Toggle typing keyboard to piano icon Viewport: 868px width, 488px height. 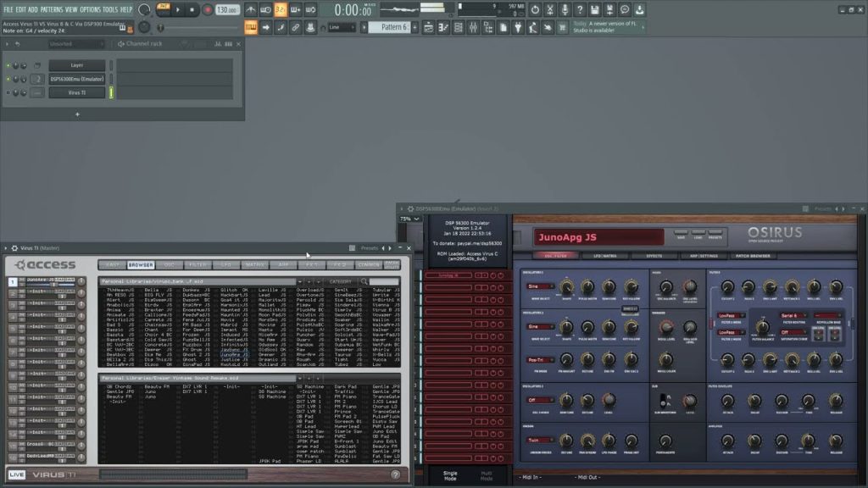pos(251,27)
